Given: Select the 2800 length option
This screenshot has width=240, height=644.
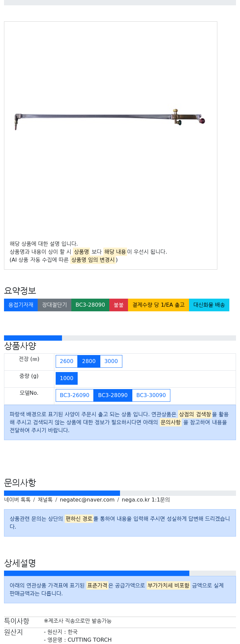Looking at the screenshot, I should 89,361.
